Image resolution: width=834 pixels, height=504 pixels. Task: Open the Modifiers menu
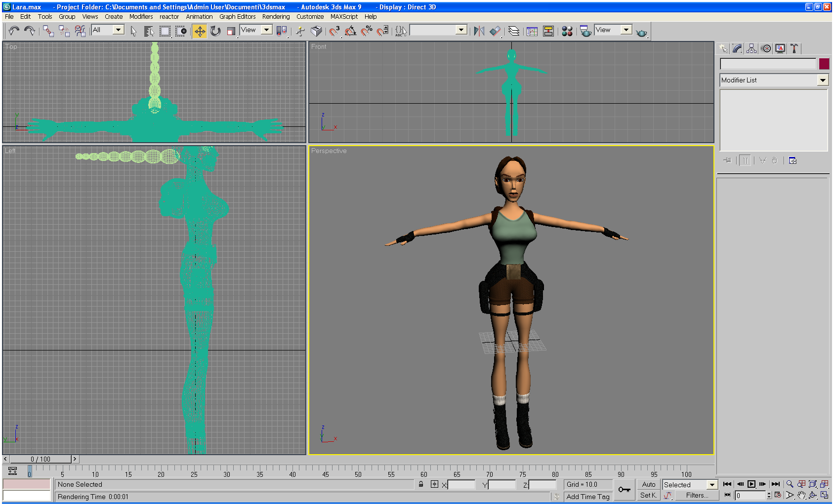141,16
